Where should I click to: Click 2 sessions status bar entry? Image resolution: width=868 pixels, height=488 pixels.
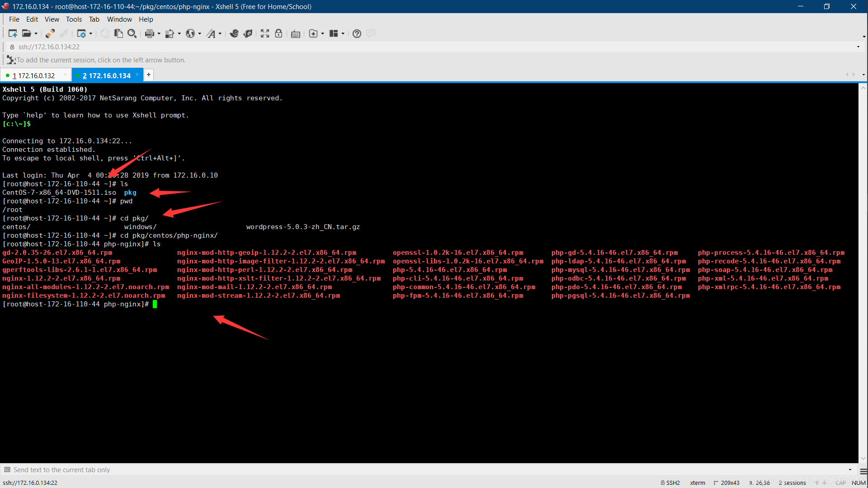click(792, 483)
